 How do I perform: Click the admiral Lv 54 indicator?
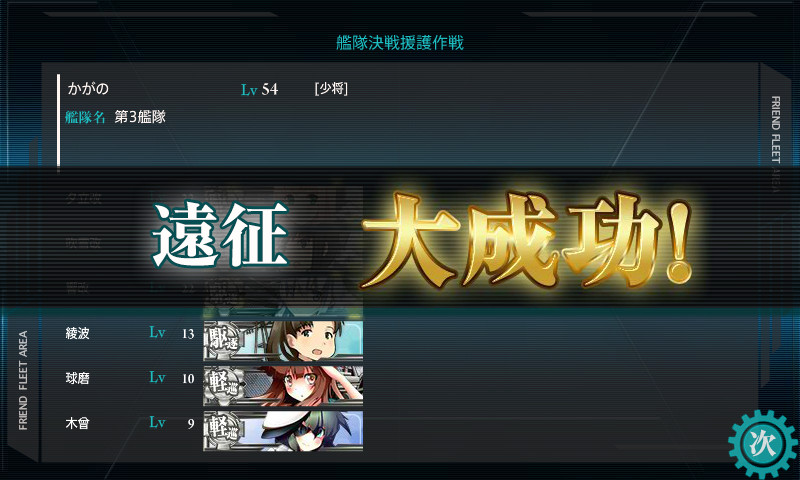click(x=260, y=90)
